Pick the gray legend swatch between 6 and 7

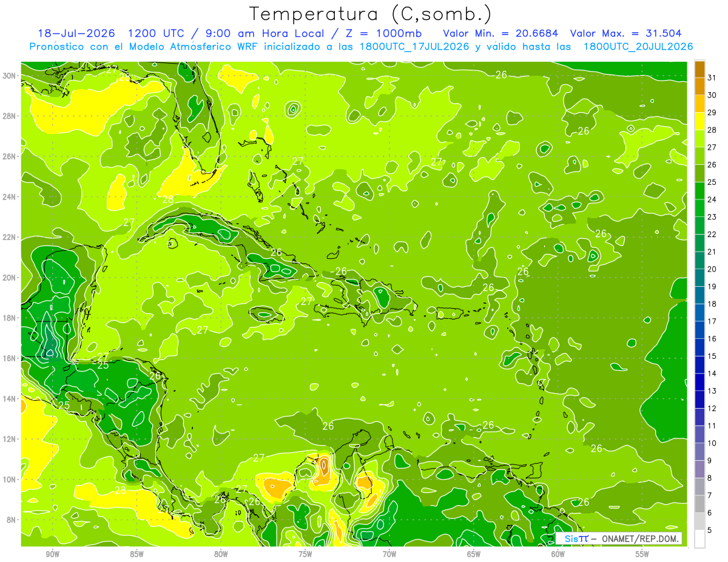tap(699, 504)
